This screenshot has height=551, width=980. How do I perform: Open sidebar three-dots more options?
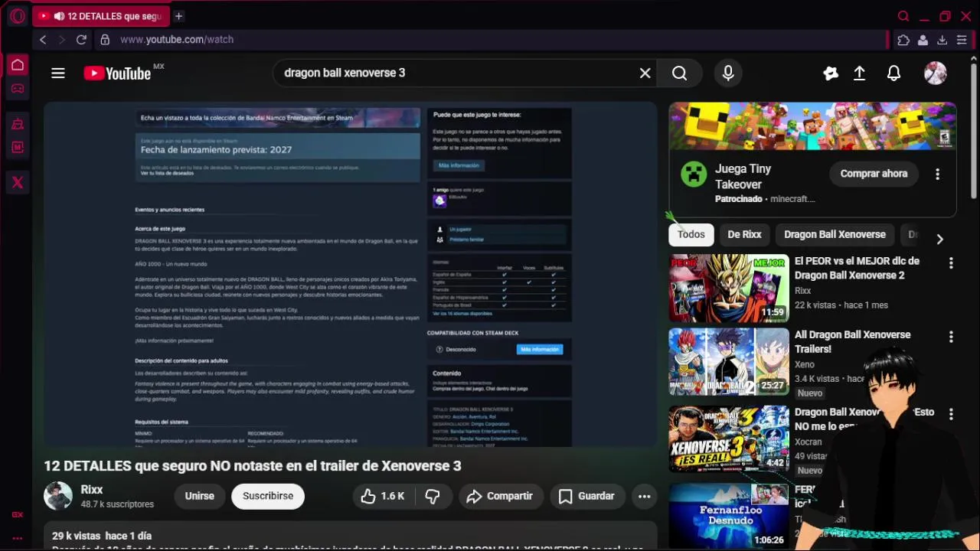[x=17, y=539]
